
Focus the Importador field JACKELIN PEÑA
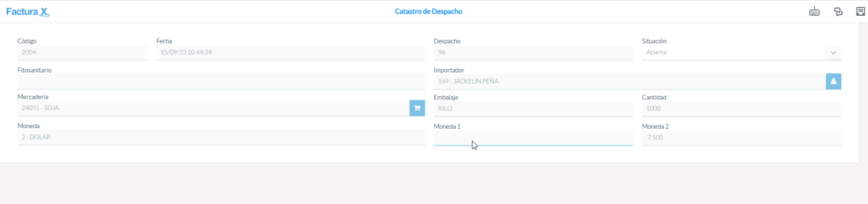click(x=630, y=82)
